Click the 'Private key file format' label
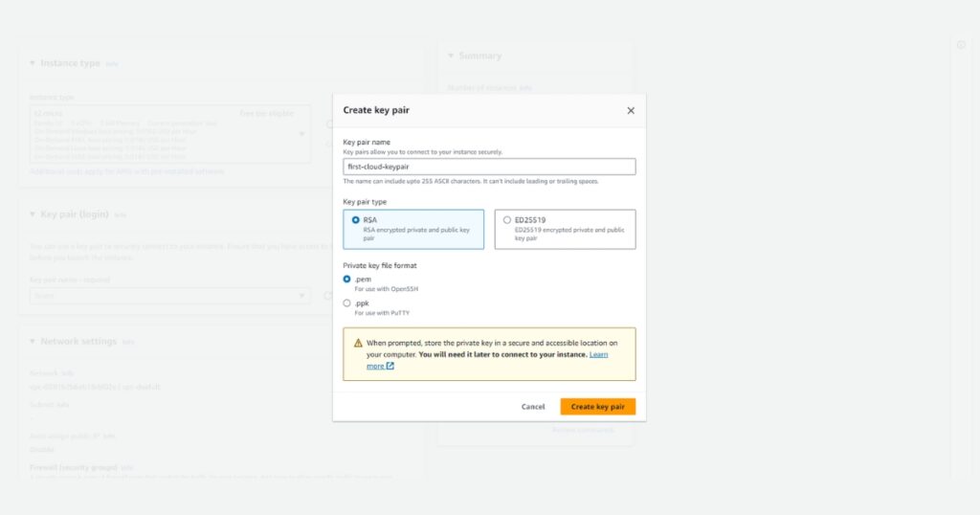Viewport: 980px width, 515px height. pyautogui.click(x=380, y=265)
